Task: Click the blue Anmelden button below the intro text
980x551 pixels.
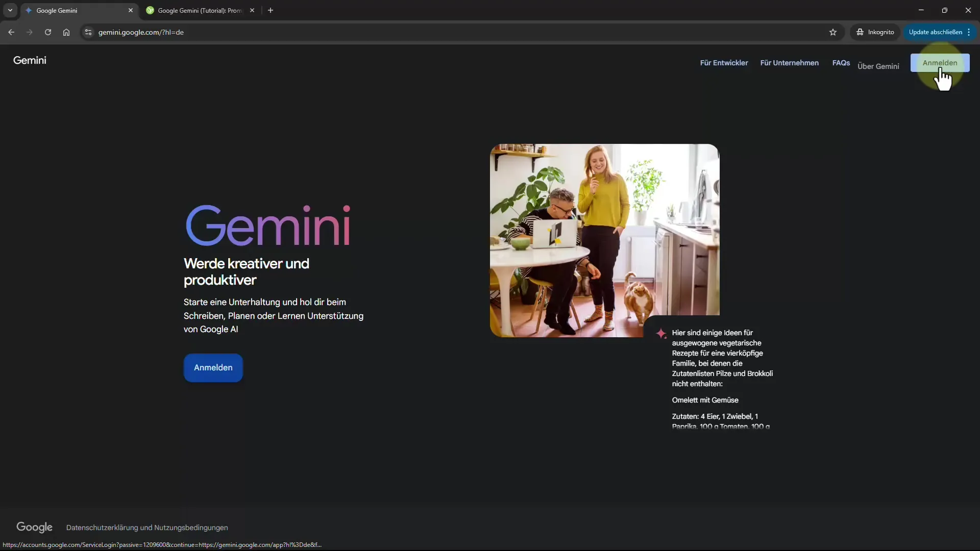Action: (213, 368)
